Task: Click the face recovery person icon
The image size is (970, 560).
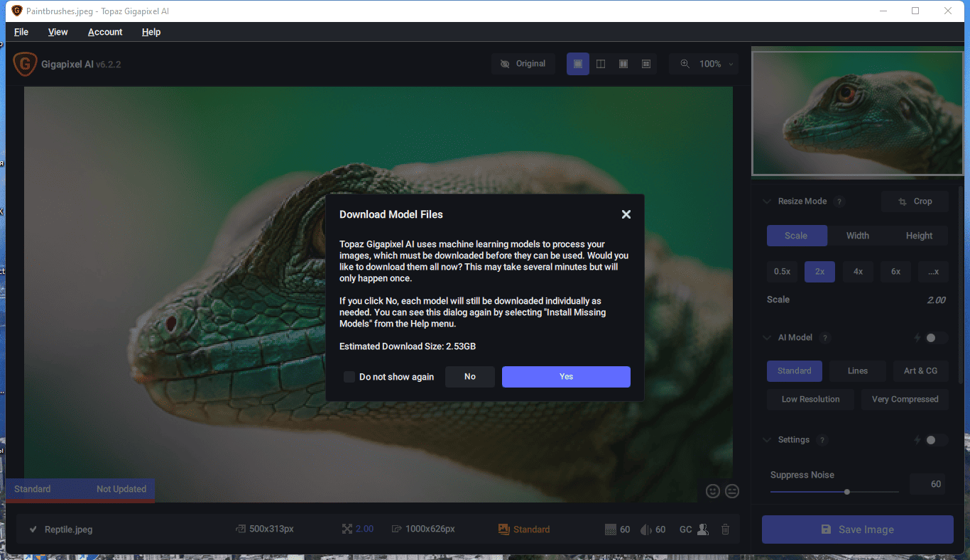Action: [703, 529]
